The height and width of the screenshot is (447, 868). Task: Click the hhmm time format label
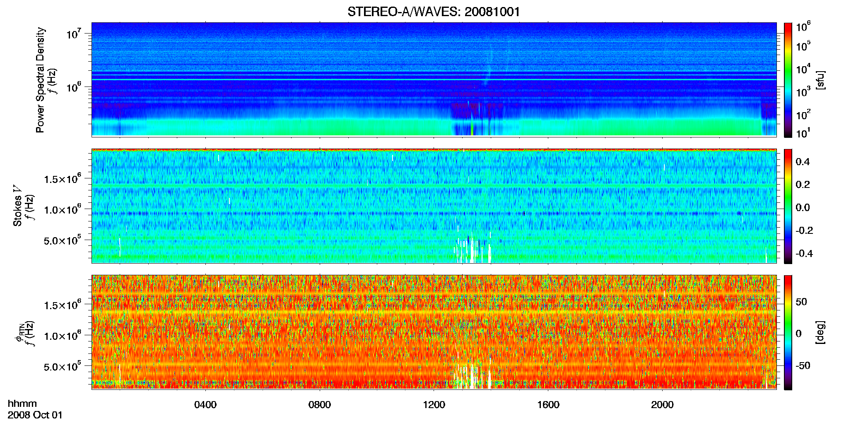tap(22, 404)
